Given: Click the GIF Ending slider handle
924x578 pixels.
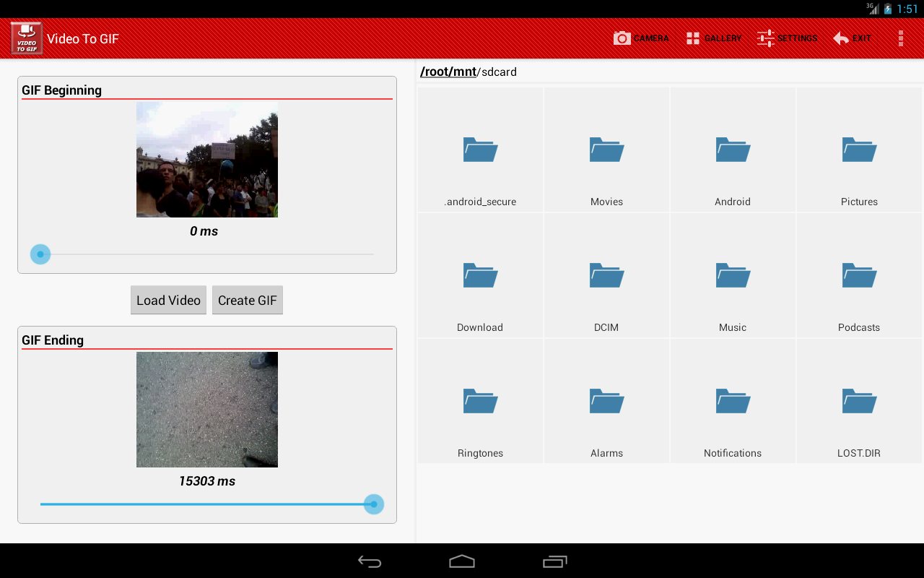Looking at the screenshot, I should point(373,504).
